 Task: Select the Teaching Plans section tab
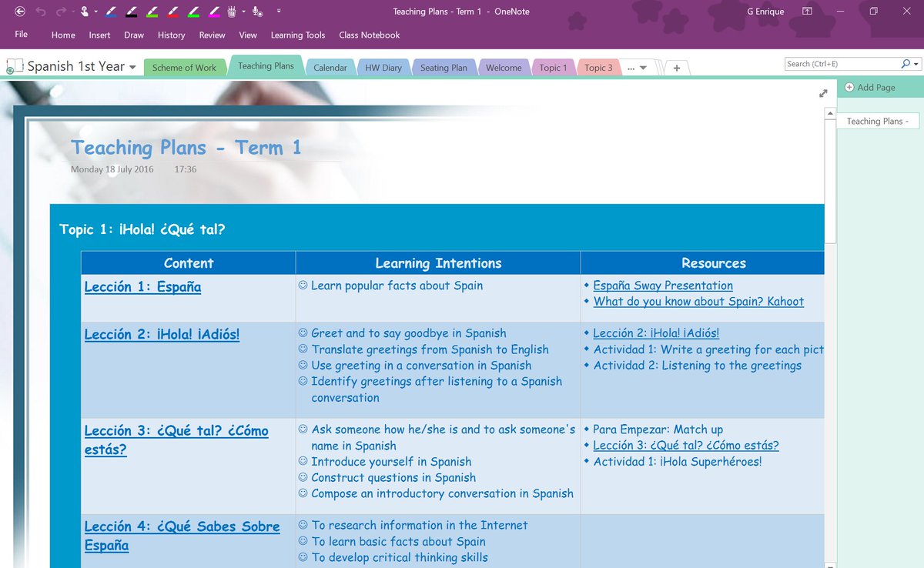point(266,66)
